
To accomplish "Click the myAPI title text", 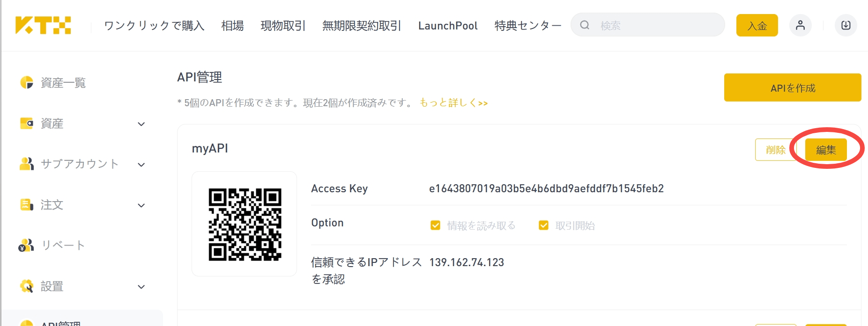I will coord(210,148).
